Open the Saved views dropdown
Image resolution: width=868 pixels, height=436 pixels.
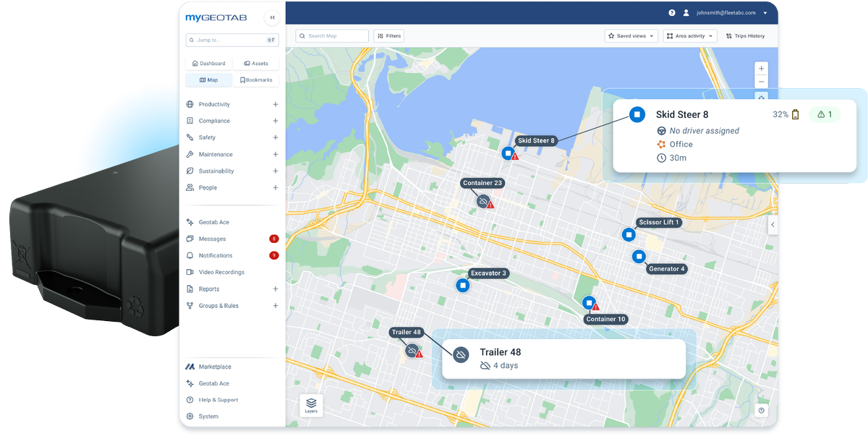click(x=631, y=36)
